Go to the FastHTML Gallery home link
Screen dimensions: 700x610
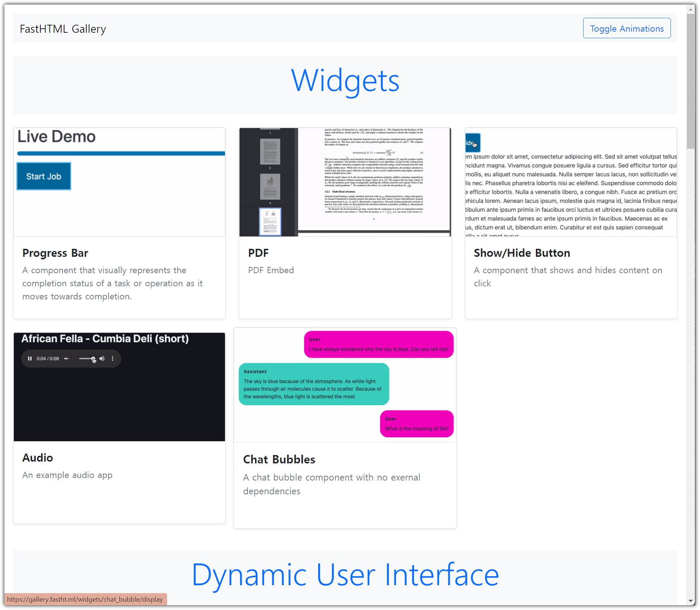pyautogui.click(x=63, y=29)
